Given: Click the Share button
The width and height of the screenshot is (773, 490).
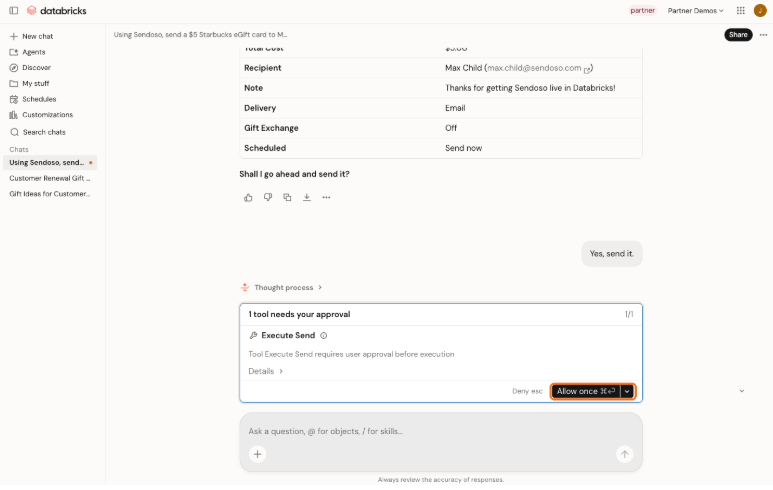Looking at the screenshot, I should tap(738, 35).
